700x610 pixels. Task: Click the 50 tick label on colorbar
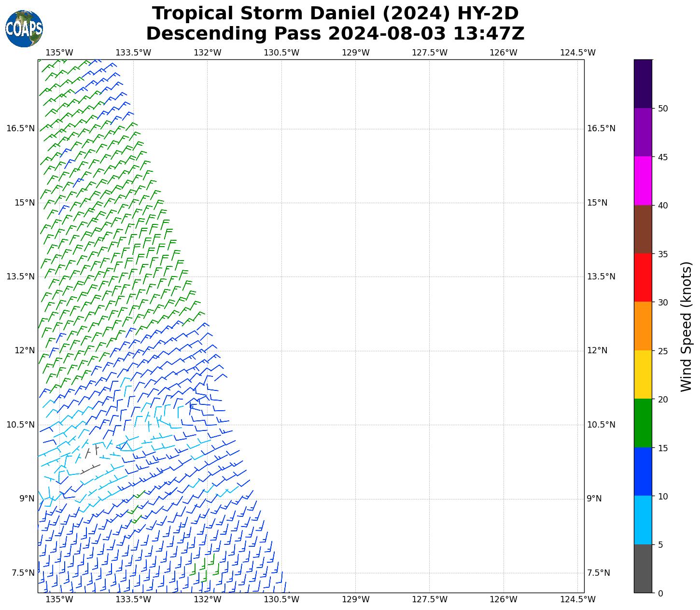662,109
